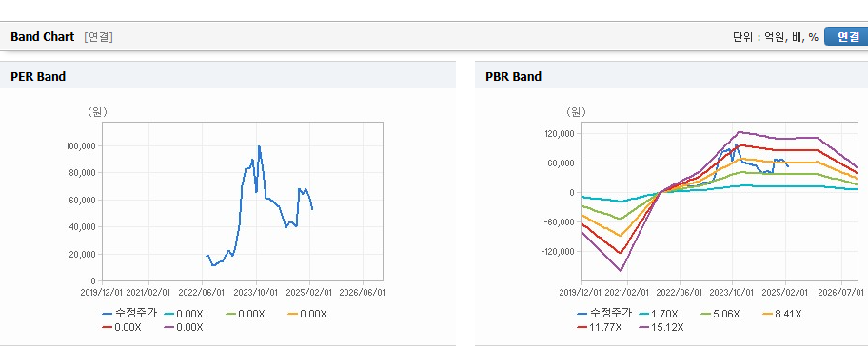Toggle the 8.41X legend entry

(781, 314)
